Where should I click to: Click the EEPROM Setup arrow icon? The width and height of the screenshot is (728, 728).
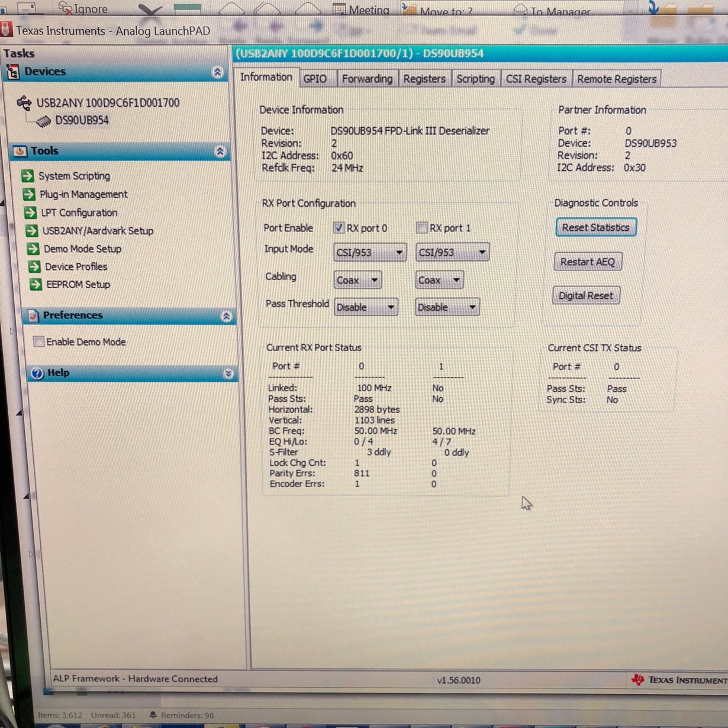click(36, 285)
